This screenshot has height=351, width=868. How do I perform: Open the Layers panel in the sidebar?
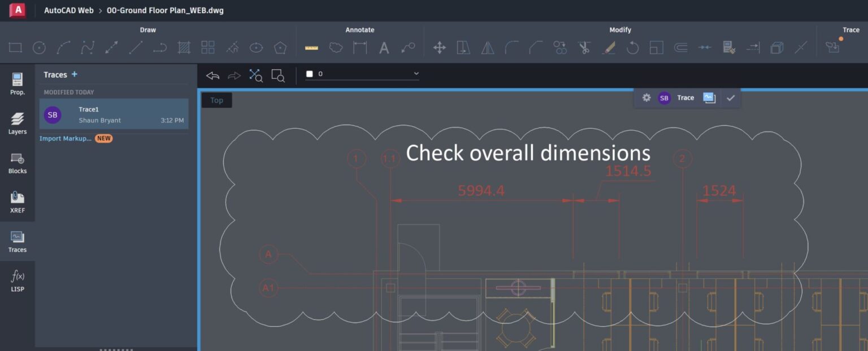coord(17,123)
